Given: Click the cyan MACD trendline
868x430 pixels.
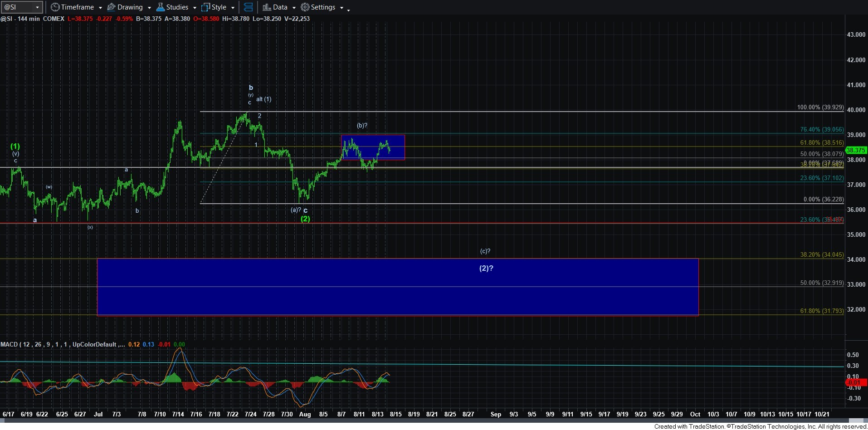Looking at the screenshot, I should click(x=422, y=364).
